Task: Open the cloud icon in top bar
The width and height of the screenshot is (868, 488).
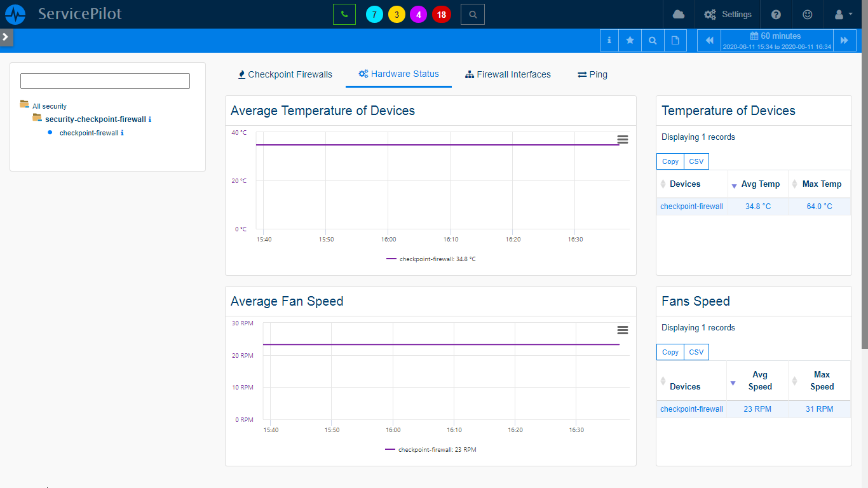Action: tap(679, 14)
